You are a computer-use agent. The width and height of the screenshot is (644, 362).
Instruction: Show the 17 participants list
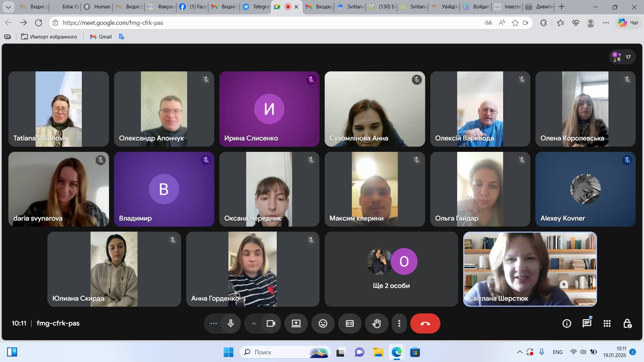622,57
